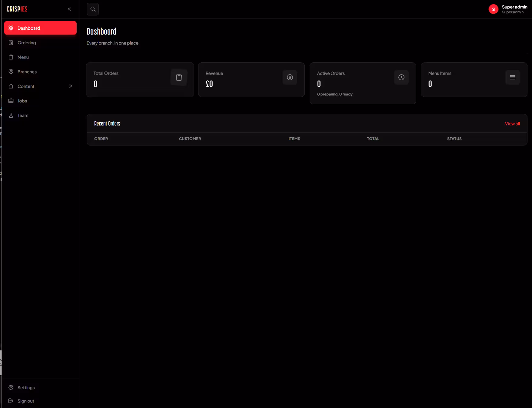Image resolution: width=532 pixels, height=408 pixels.
Task: Click View all recent orders link
Action: [512, 123]
